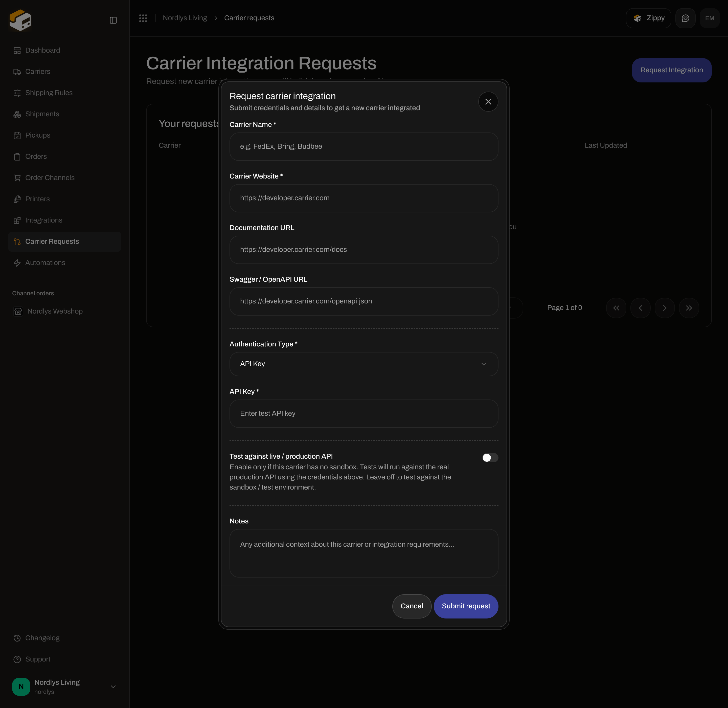Click the Submit request button
Screen dimensions: 728x708
click(466, 606)
